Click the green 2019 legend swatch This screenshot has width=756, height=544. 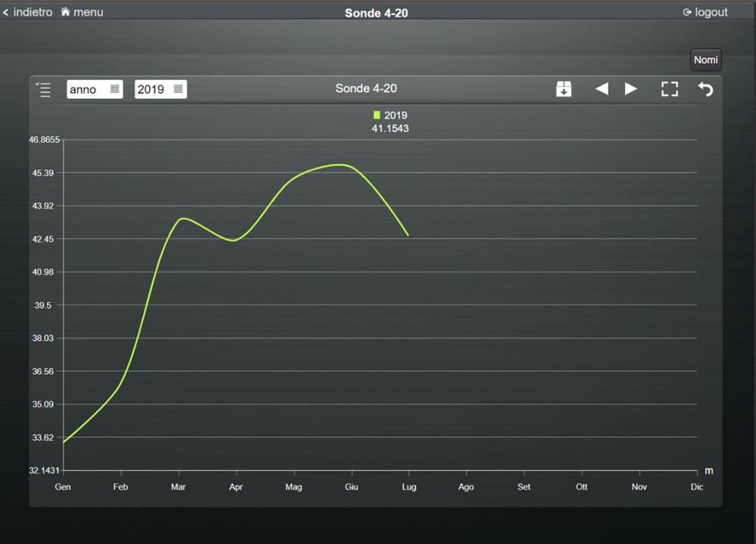point(377,115)
